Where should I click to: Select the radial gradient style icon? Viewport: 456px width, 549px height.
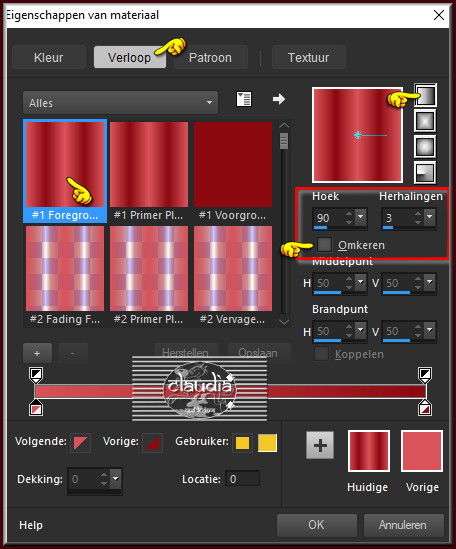[x=425, y=173]
